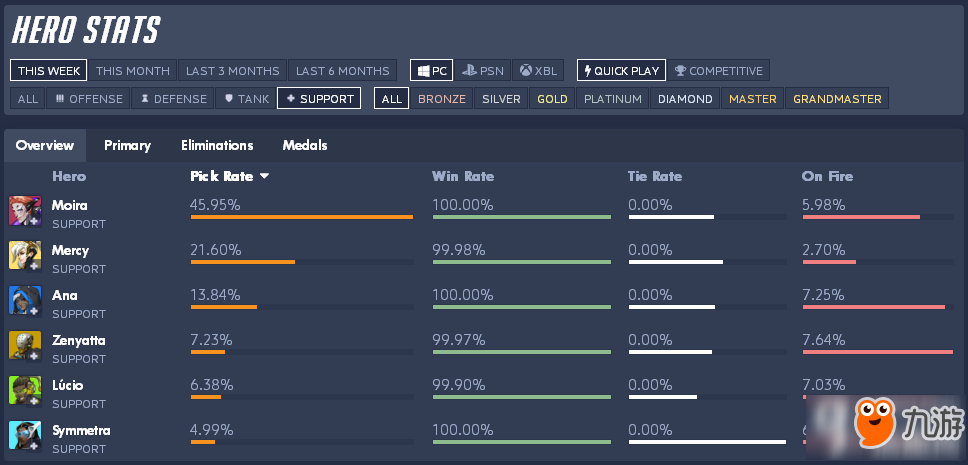Screen dimensions: 968x465
Task: Select the PSN platform filter
Action: [x=483, y=71]
